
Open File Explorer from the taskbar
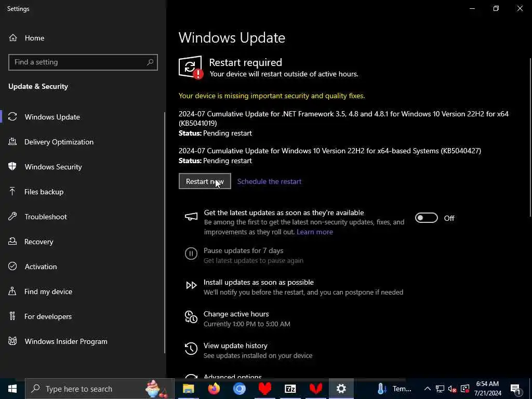188,389
